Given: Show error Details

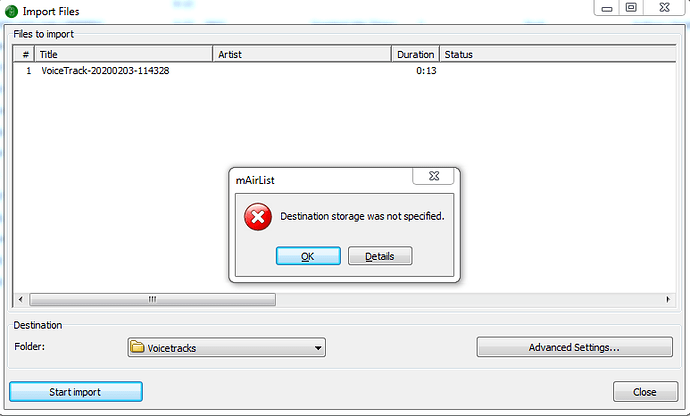Looking at the screenshot, I should (x=380, y=256).
